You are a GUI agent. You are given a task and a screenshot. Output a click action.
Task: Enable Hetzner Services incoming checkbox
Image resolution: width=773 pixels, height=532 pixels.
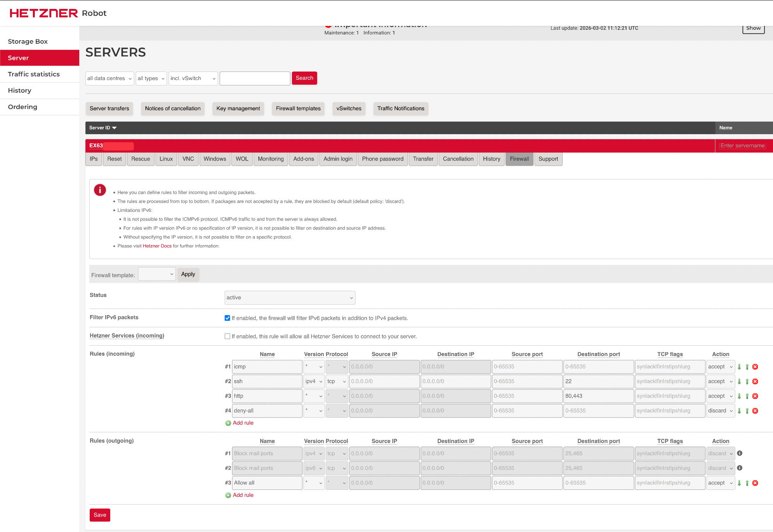[x=227, y=336]
